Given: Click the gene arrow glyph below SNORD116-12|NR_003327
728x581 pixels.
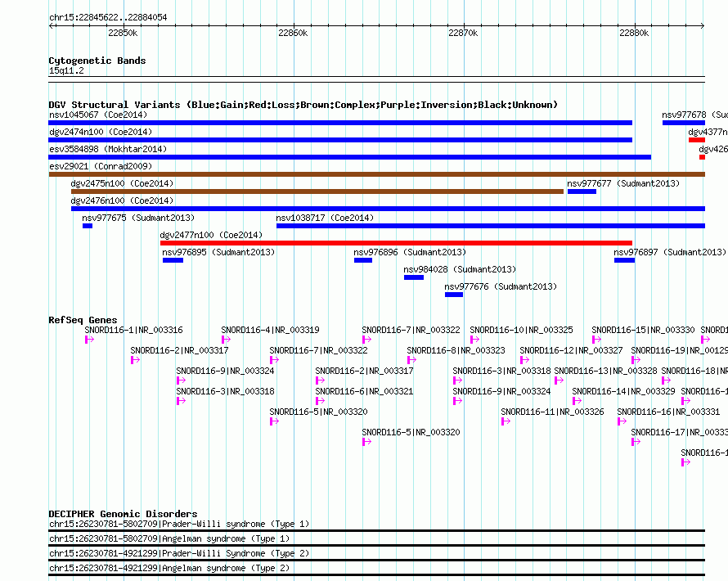Looking at the screenshot, I should [x=524, y=360].
